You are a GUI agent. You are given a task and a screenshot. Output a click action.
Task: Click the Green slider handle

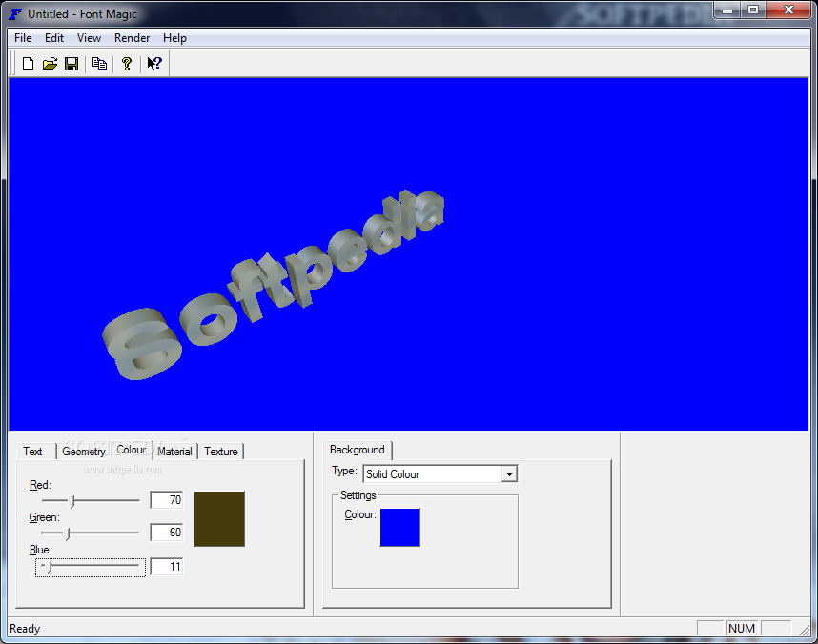point(67,533)
